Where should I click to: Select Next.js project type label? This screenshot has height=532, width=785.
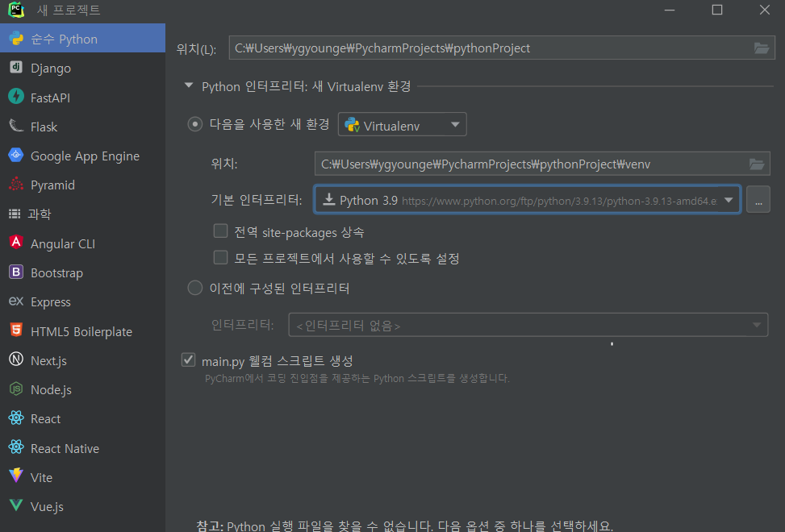pos(48,360)
